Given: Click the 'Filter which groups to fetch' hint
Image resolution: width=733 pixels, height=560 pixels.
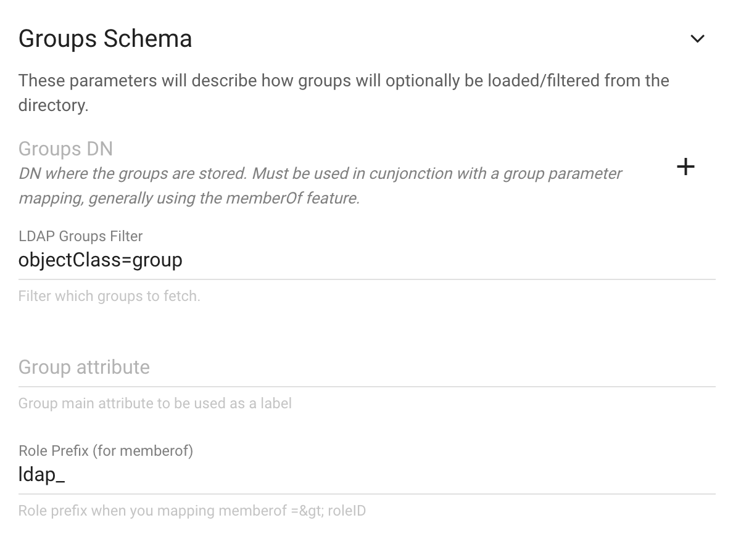Looking at the screenshot, I should [x=109, y=296].
